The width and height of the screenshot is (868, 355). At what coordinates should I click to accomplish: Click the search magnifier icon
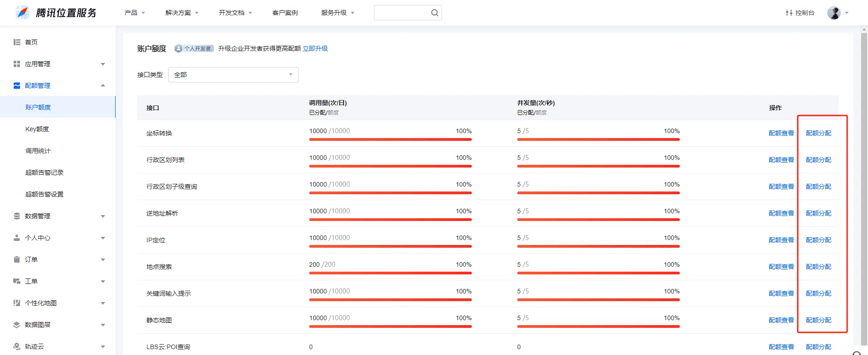pos(434,13)
